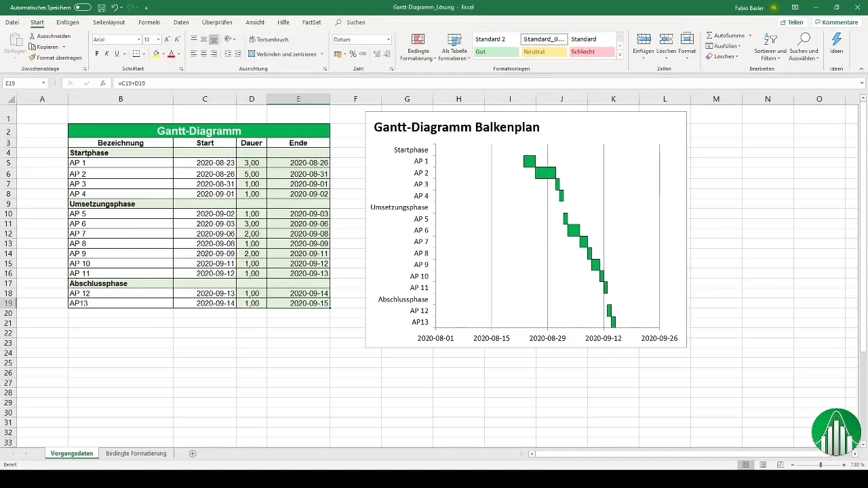Click the Teilen share button
Image resolution: width=868 pixels, height=488 pixels.
tap(791, 22)
